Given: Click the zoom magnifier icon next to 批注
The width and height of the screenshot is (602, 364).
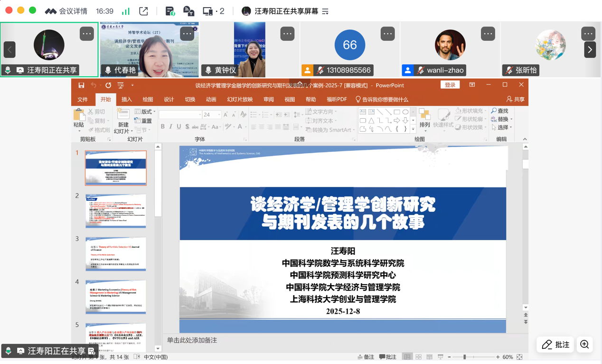Looking at the screenshot, I should tap(584, 345).
